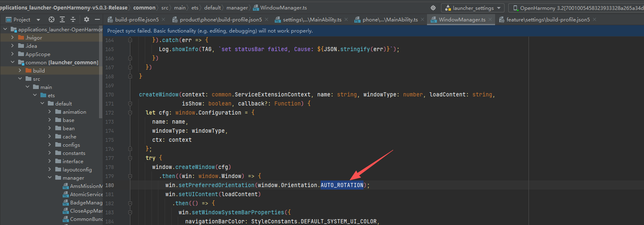The image size is (644, 225).
Task: Hide the Project tool window with minus icon
Action: (x=97, y=19)
